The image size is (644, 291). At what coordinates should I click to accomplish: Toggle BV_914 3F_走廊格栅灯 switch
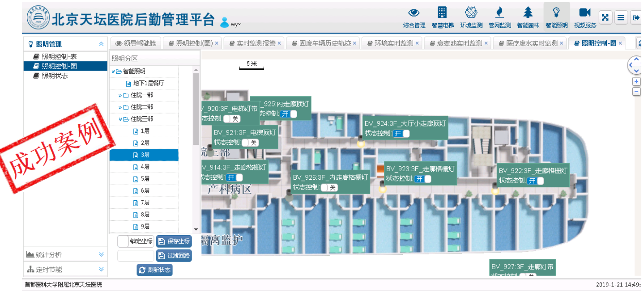click(x=234, y=177)
